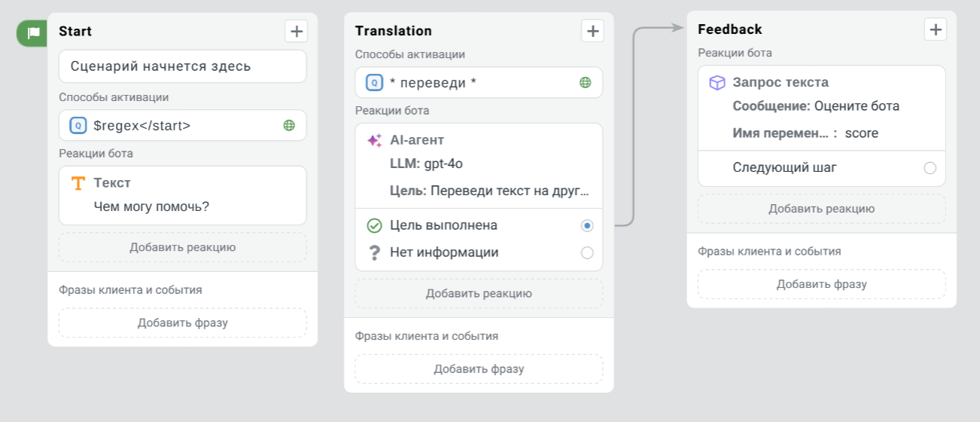The image size is (980, 422).
Task: Click the arrow connecting Translation to Feedback
Action: coord(634,128)
